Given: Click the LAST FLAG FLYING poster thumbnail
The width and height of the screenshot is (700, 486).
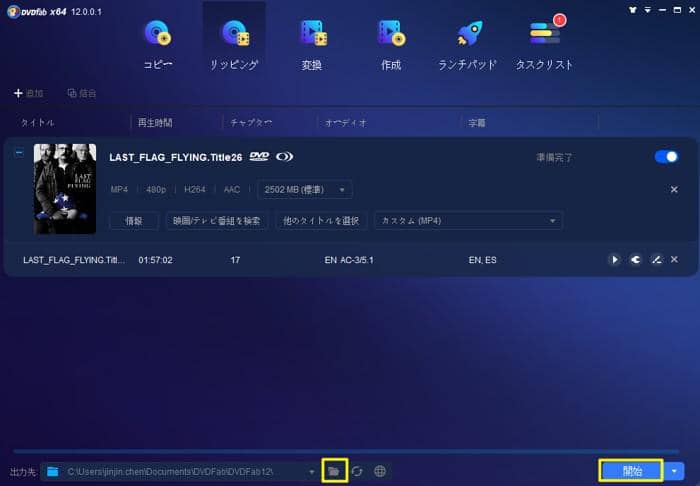Looking at the screenshot, I should [65, 189].
